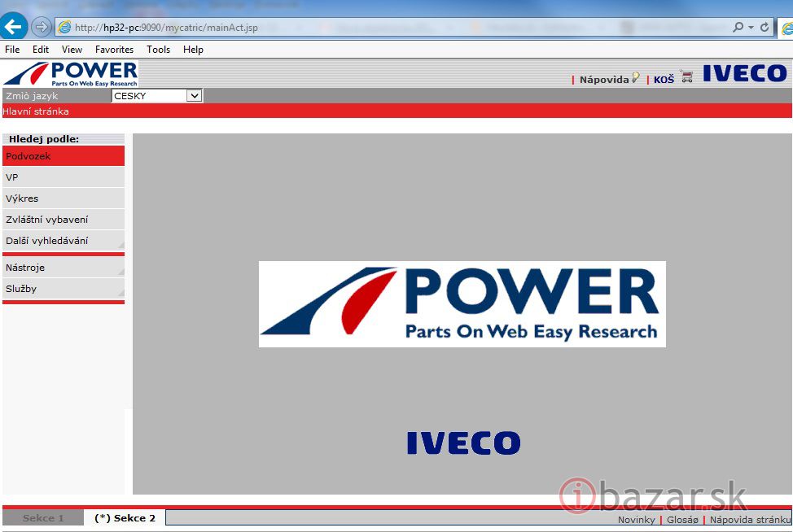Select Podvozek search option
The width and height of the screenshot is (793, 532).
click(64, 156)
